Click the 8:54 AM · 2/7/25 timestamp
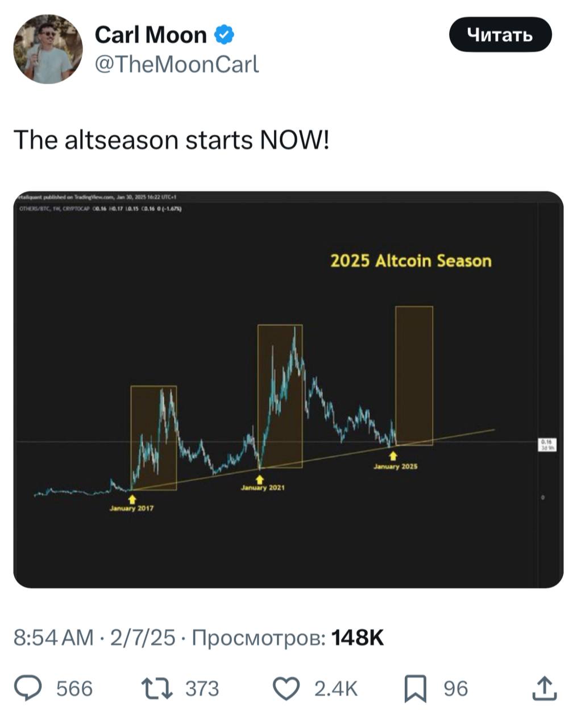 coord(94,638)
